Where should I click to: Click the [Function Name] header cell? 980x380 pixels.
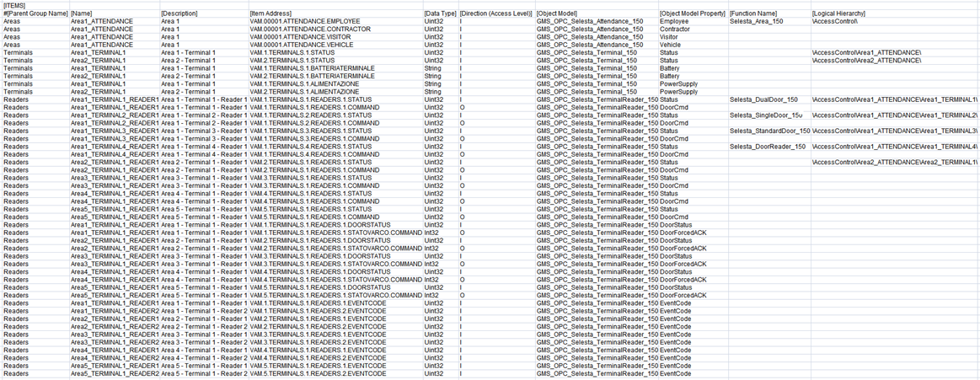pyautogui.click(x=753, y=13)
